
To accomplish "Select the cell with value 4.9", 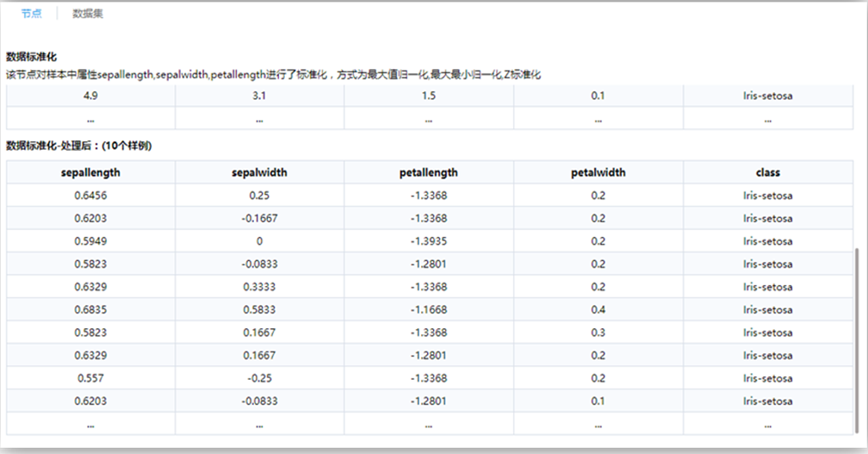I will point(90,96).
